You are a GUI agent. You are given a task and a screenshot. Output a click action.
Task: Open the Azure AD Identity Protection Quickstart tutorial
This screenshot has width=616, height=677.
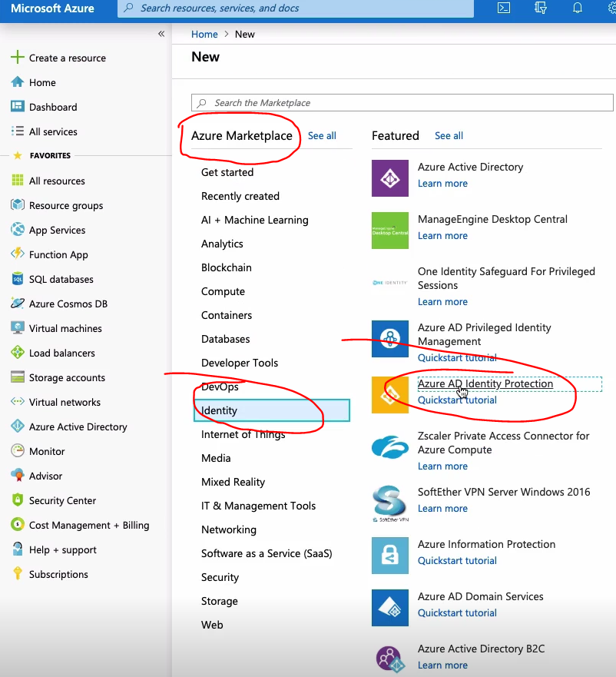[x=457, y=400]
